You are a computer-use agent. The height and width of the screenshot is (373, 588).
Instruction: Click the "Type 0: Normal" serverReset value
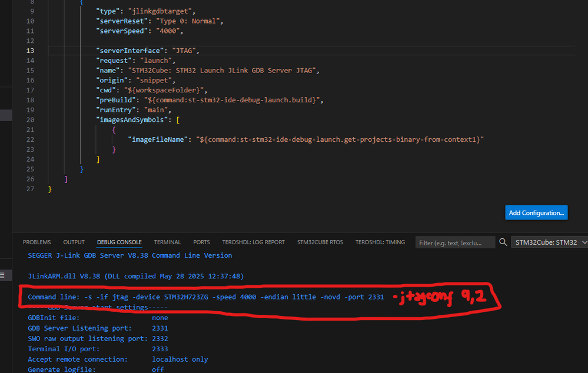point(188,21)
